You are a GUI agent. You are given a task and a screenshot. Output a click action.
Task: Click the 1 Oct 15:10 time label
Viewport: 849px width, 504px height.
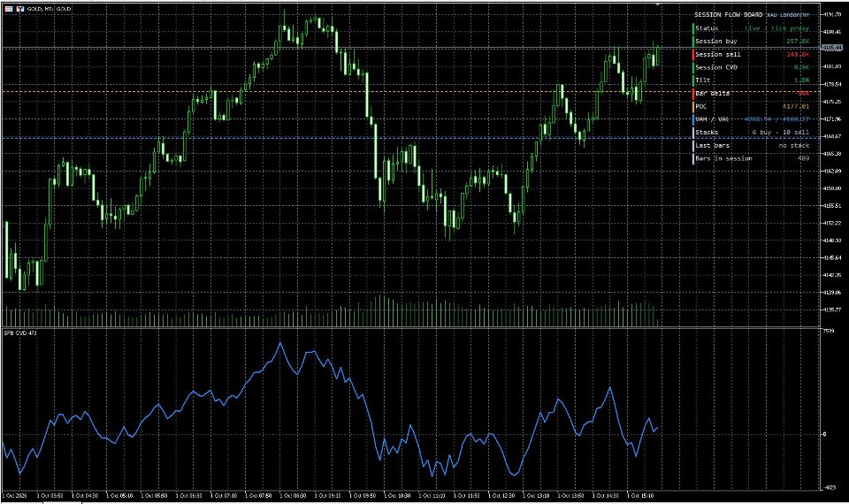[x=639, y=495]
